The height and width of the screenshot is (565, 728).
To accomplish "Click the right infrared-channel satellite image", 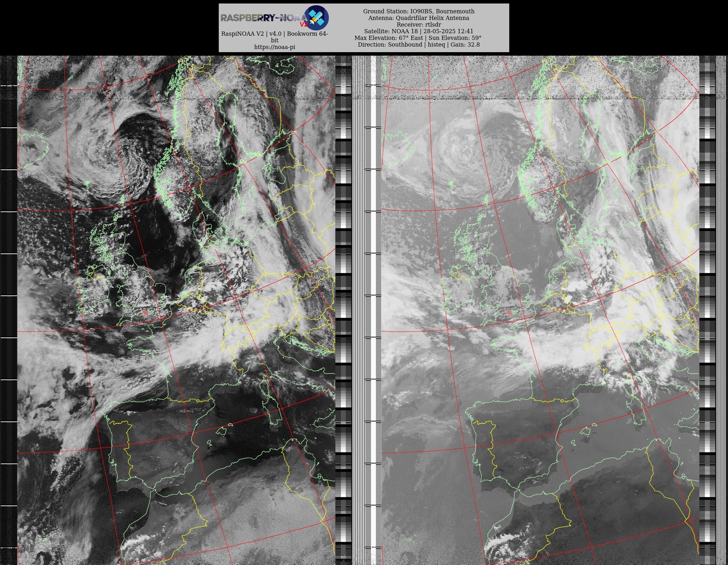I will pyautogui.click(x=540, y=310).
